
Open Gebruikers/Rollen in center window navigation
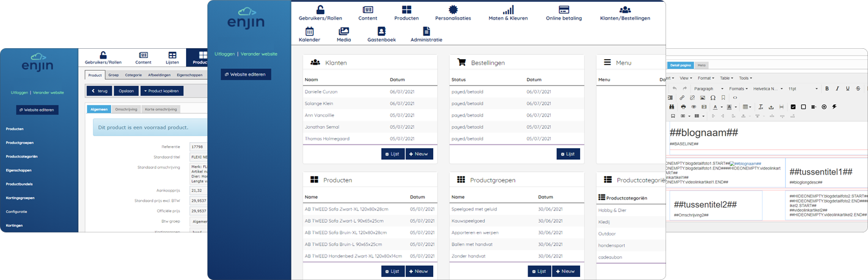point(320,13)
